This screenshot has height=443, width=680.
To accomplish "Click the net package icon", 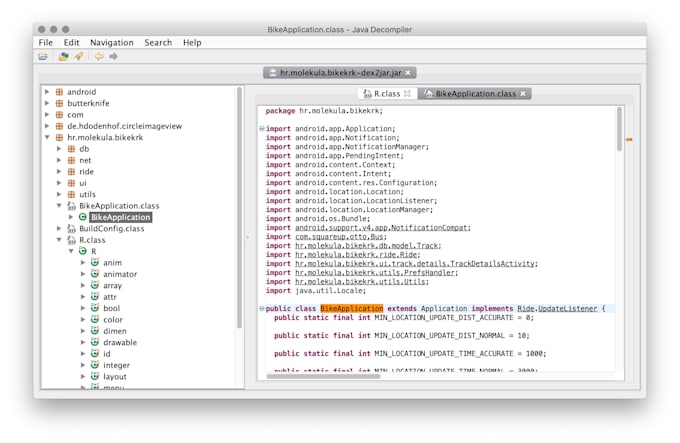I will click(72, 160).
